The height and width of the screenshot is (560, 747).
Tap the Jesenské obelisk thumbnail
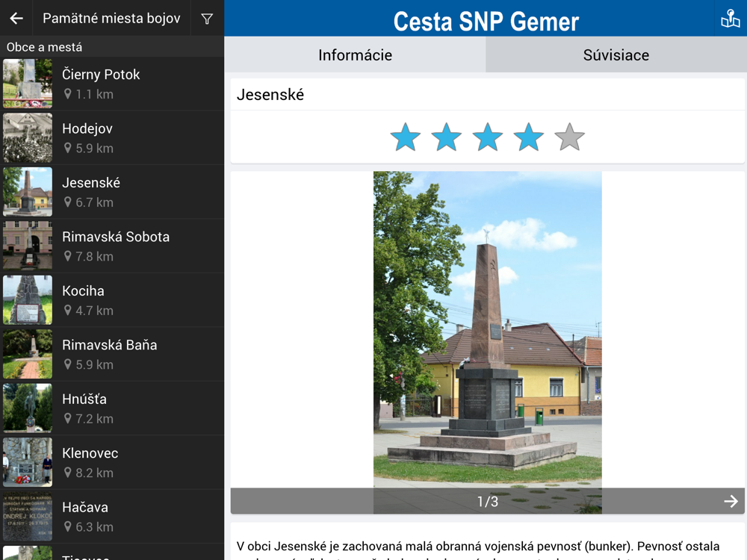pos(28,192)
